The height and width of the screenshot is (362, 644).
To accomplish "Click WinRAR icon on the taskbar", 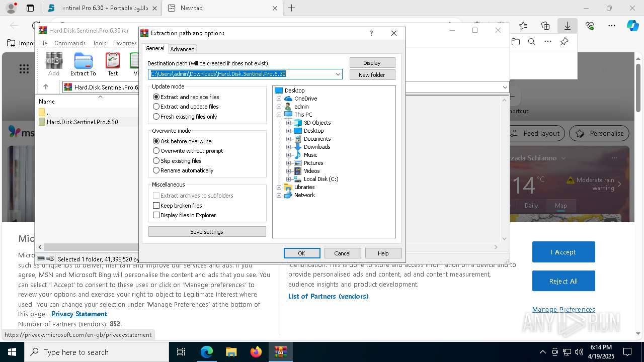I will pos(281,352).
